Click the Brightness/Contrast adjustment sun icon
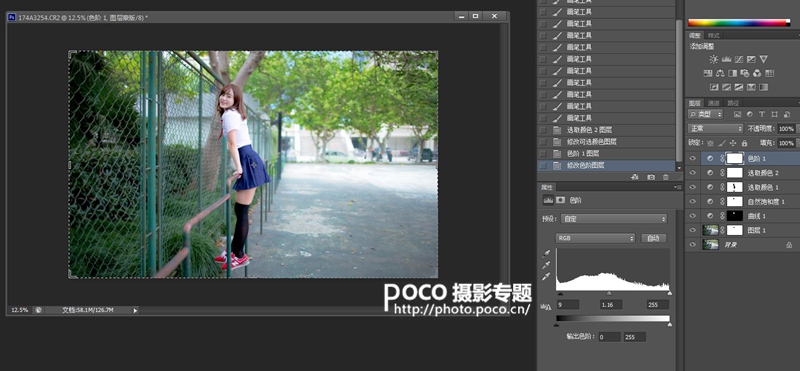800x371 pixels. [713, 59]
